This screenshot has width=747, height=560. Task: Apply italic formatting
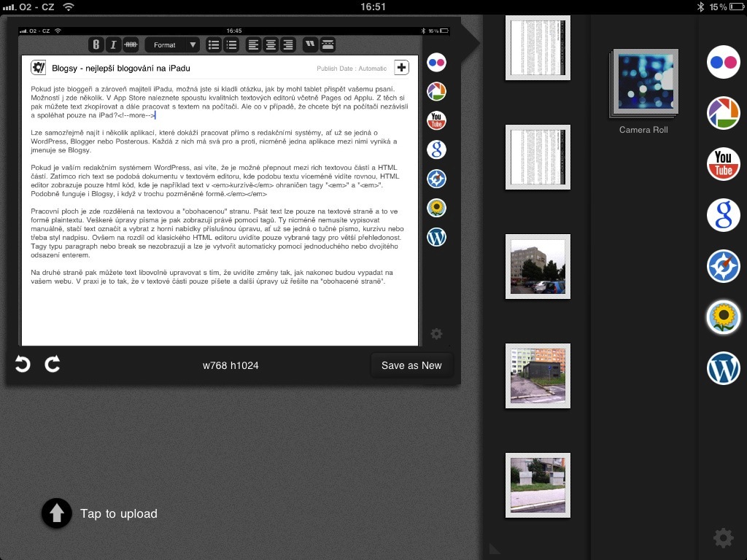(x=114, y=44)
